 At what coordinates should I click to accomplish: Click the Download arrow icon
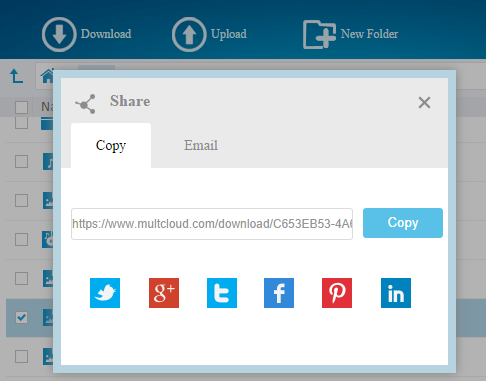point(59,34)
